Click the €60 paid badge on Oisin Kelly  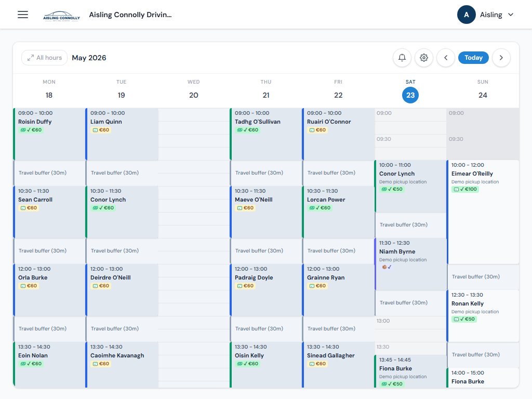(x=248, y=364)
